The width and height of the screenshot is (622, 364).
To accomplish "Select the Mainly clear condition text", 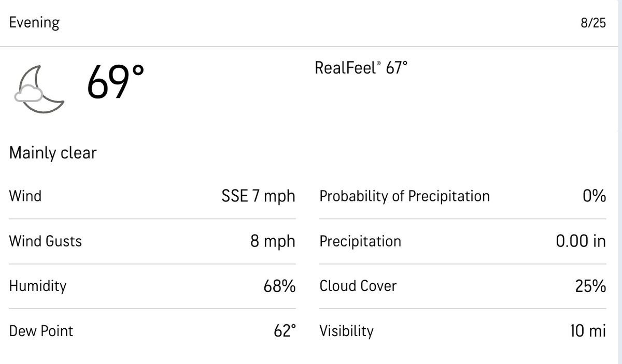I will pyautogui.click(x=53, y=153).
